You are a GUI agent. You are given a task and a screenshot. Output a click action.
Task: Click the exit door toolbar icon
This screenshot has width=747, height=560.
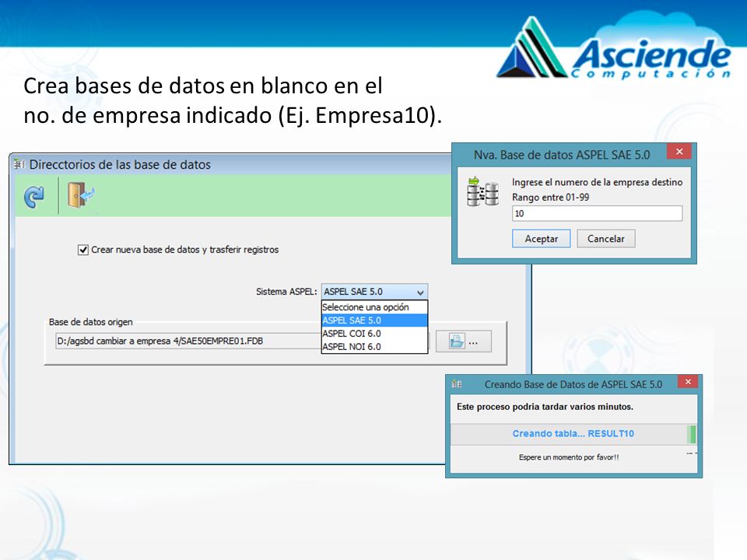coord(80,194)
